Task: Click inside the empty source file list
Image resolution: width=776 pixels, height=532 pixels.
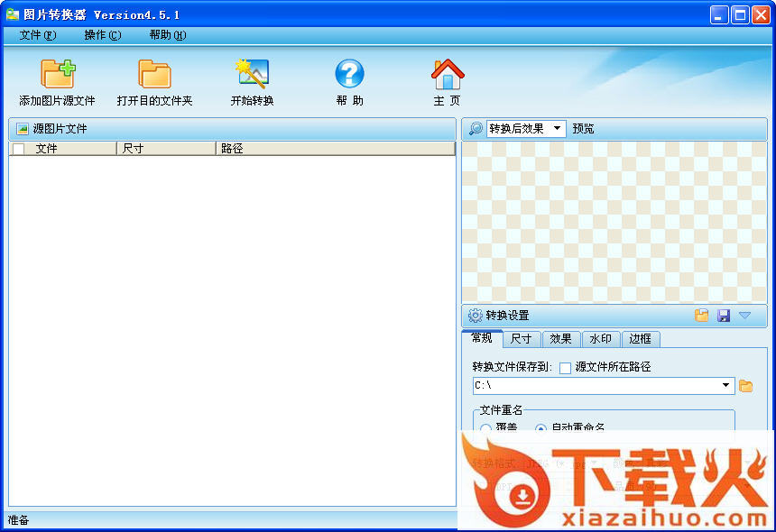Action: pos(232,330)
